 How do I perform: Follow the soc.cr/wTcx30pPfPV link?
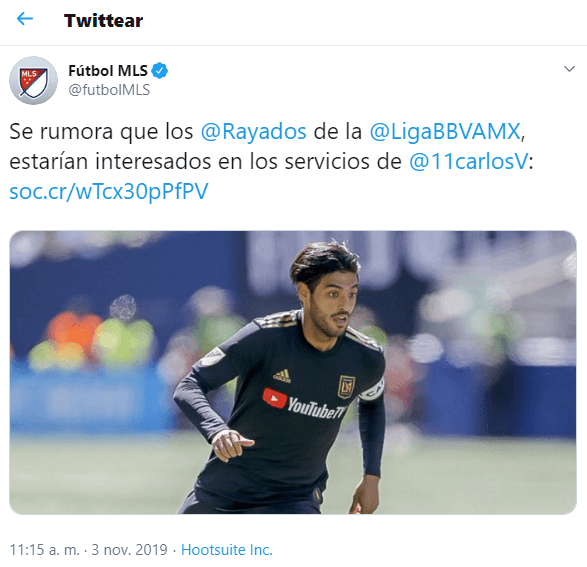coord(109,192)
